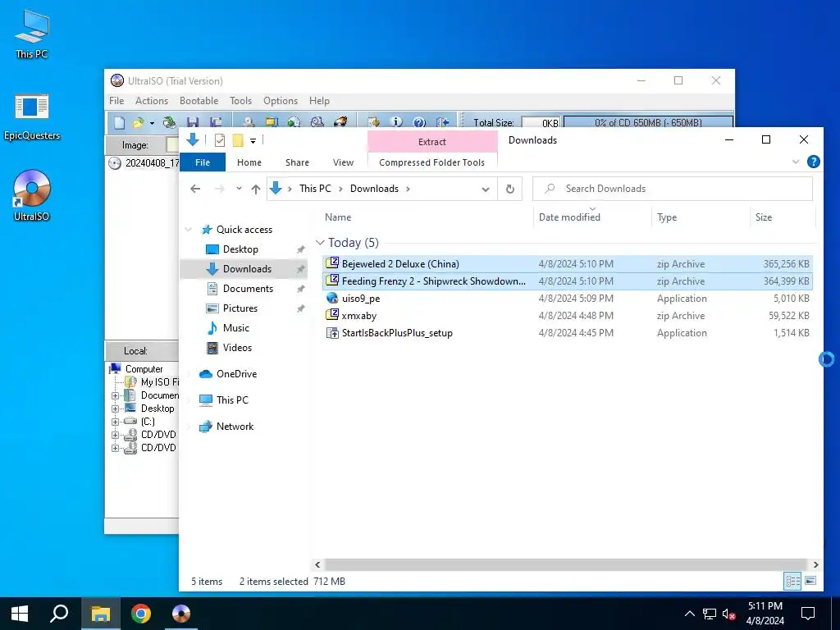This screenshot has width=840, height=630.
Task: Open the Explorer File tab
Action: [203, 162]
